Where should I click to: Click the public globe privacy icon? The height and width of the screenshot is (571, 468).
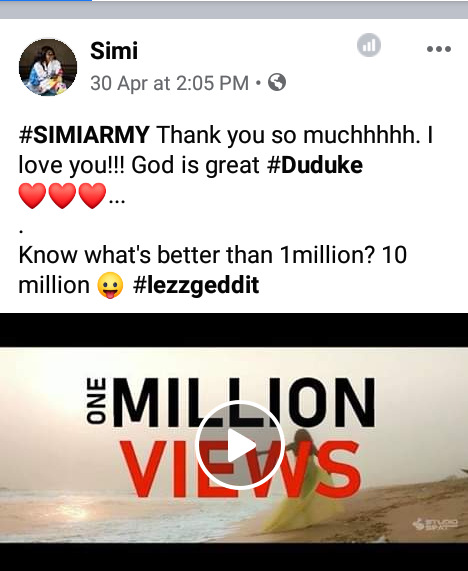(277, 83)
